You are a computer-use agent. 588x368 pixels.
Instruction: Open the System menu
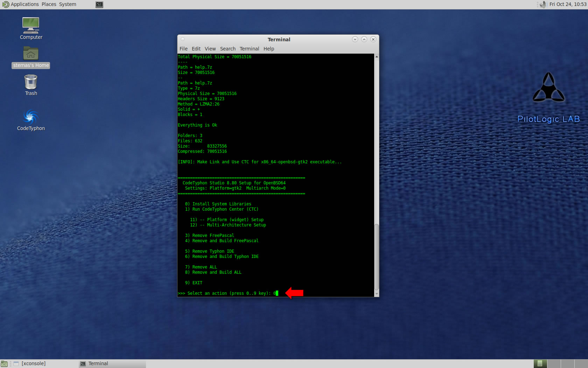68,5
